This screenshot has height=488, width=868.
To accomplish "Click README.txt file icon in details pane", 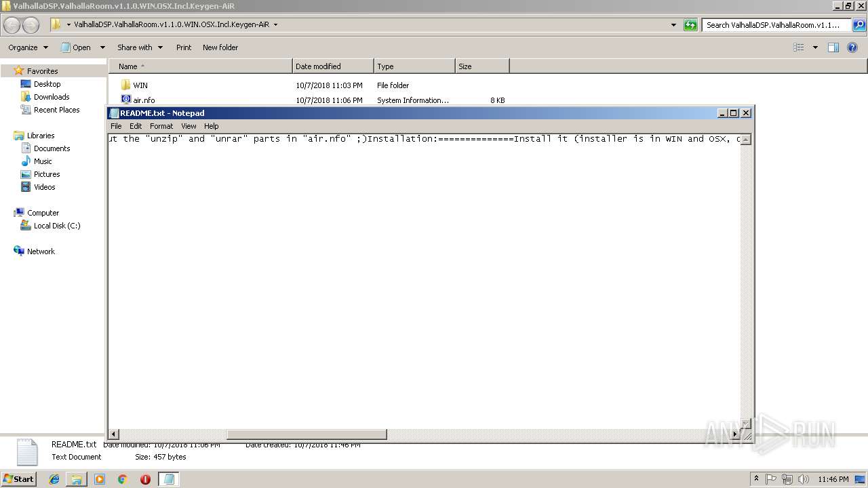I will click(x=27, y=452).
